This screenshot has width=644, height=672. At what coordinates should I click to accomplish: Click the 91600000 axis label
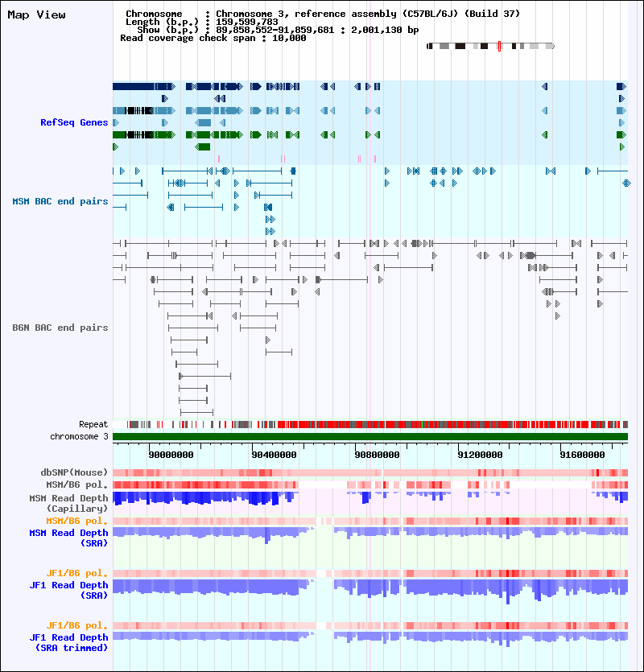(582, 455)
